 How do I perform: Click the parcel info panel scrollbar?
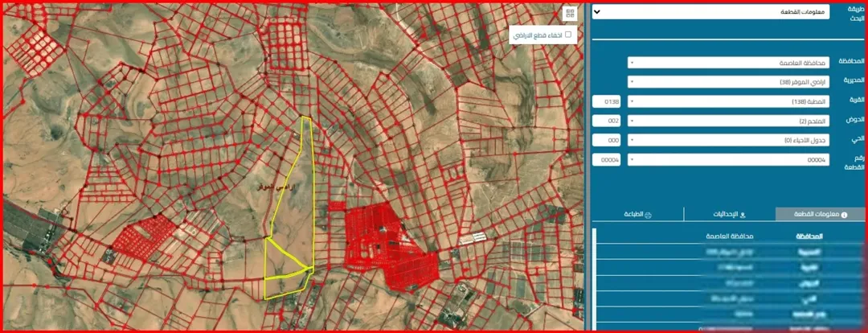(595, 278)
